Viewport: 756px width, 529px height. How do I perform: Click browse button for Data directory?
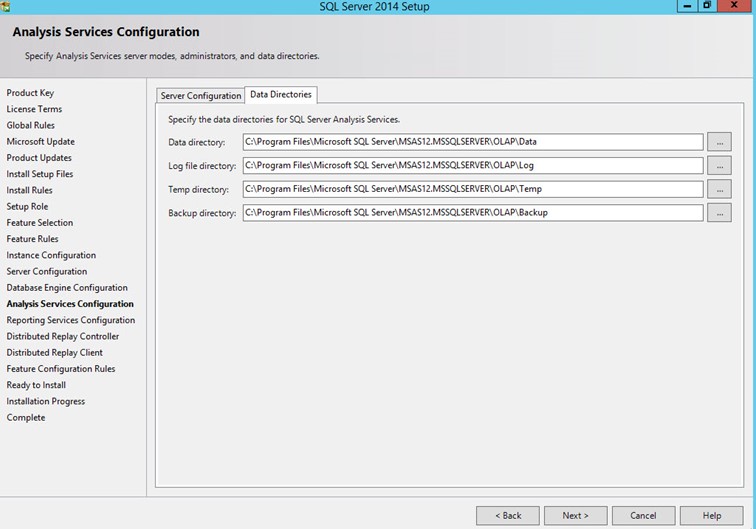pos(718,142)
